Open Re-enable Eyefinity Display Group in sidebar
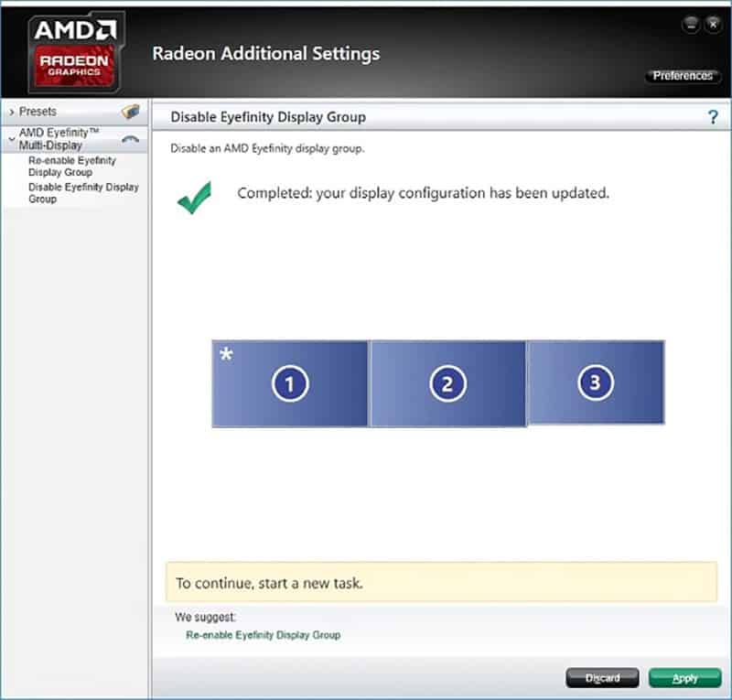 tap(72, 167)
